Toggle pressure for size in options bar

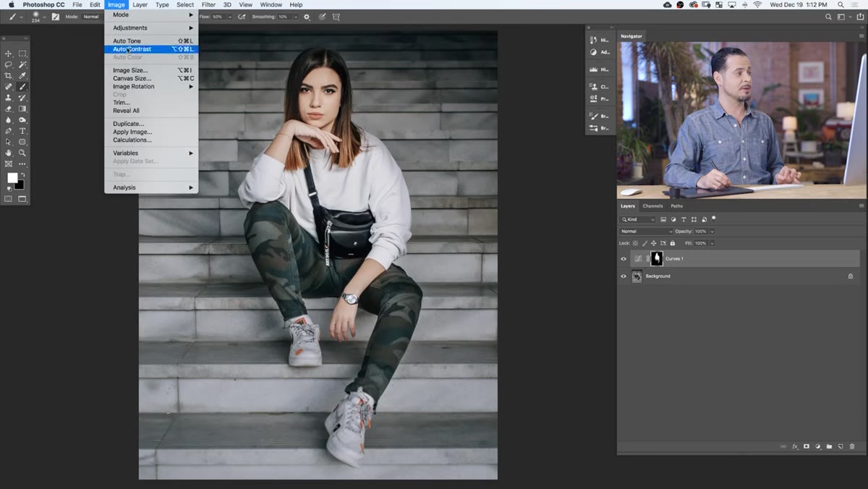coord(322,17)
